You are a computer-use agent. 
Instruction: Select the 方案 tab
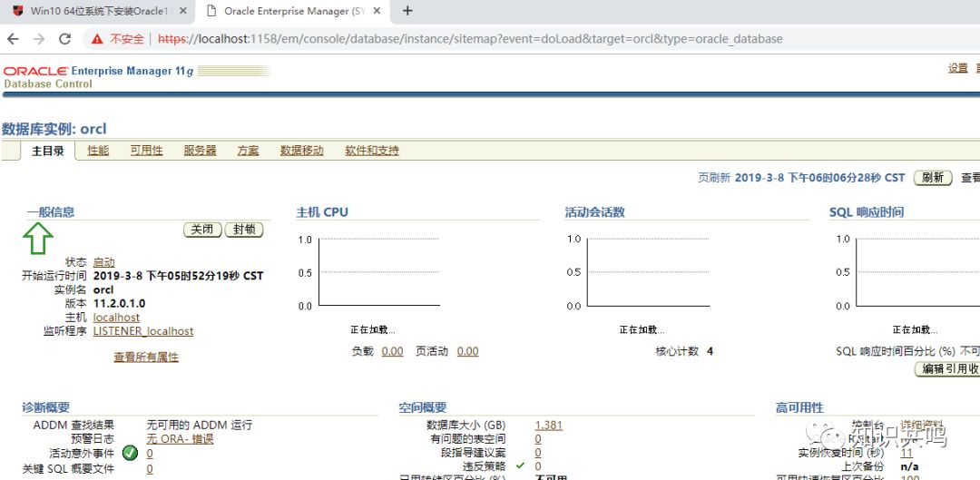click(x=248, y=151)
